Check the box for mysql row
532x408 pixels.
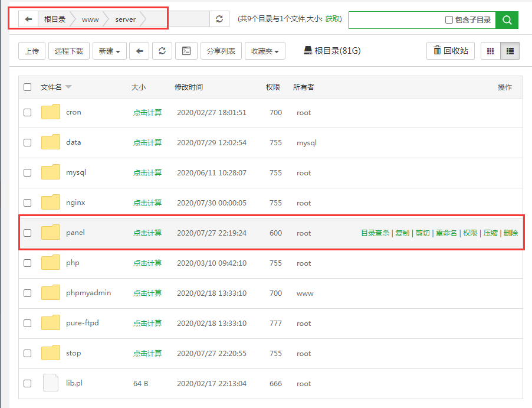click(28, 172)
